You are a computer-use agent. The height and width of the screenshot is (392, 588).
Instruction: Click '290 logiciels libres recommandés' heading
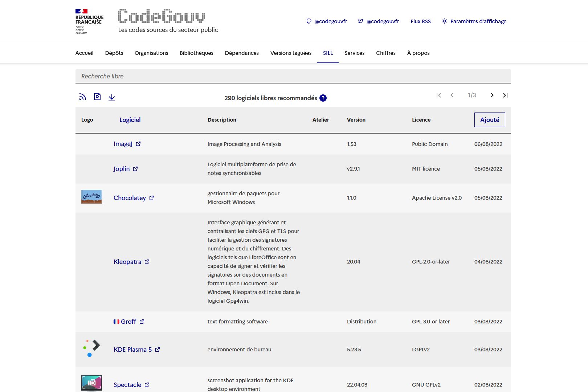[x=271, y=98]
